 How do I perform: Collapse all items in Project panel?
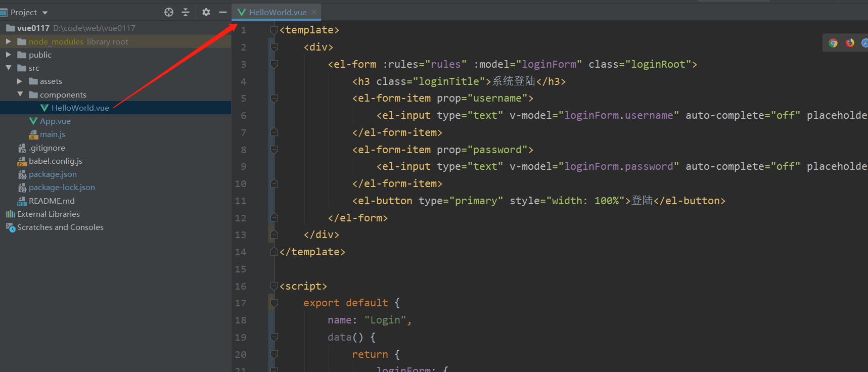pyautogui.click(x=186, y=12)
